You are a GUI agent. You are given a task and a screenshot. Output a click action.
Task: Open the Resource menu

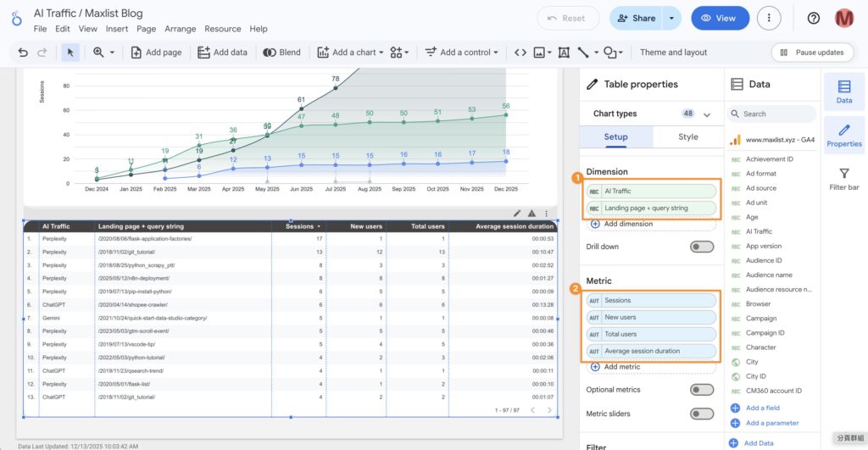click(x=223, y=29)
